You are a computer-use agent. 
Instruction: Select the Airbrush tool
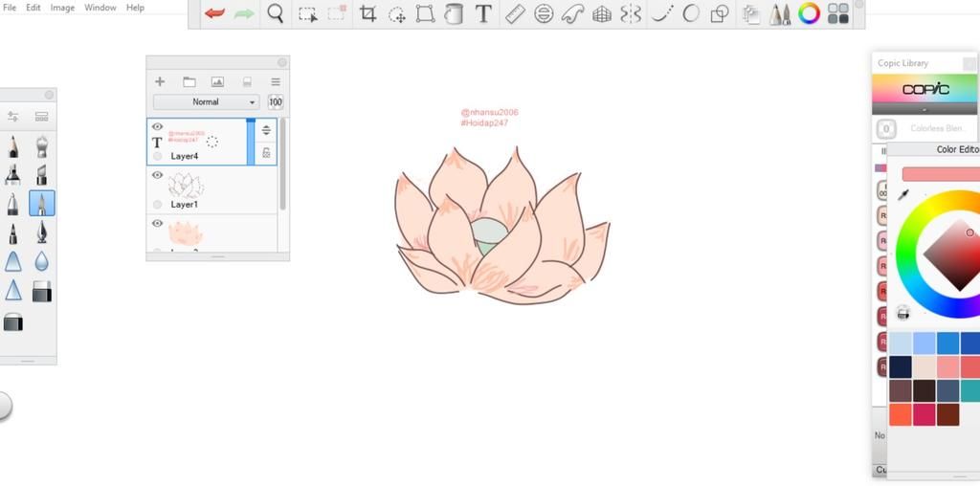pyautogui.click(x=42, y=146)
